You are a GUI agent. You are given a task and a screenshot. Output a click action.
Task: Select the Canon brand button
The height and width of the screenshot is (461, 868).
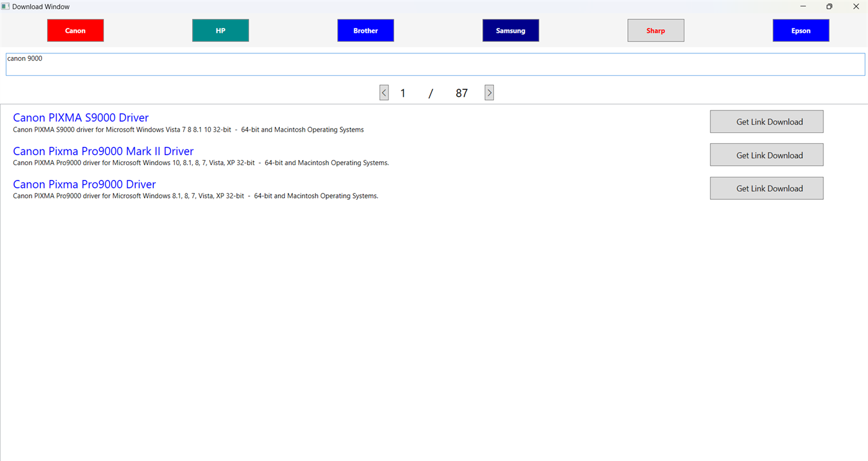[75, 30]
